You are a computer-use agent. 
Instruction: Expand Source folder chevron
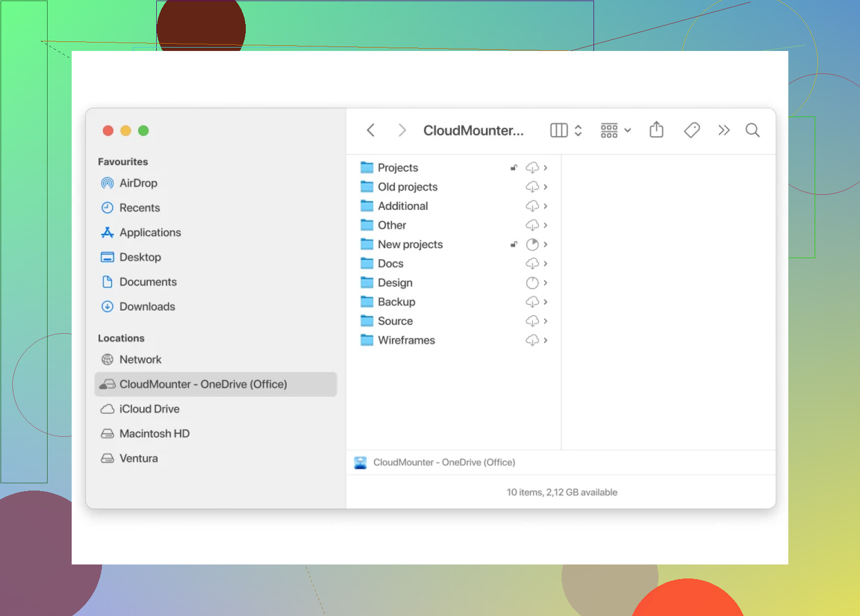click(x=545, y=321)
